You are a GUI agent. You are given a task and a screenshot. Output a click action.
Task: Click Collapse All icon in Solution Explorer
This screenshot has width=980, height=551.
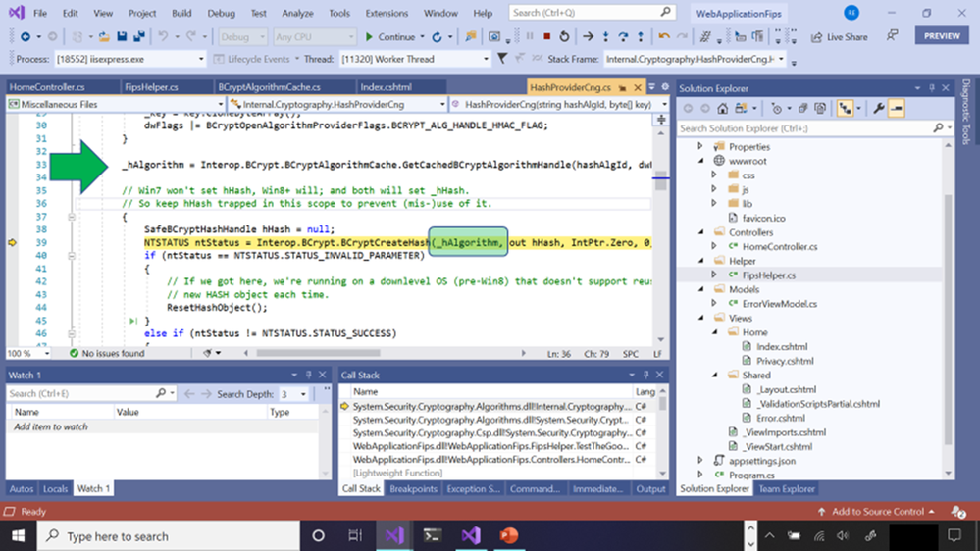pos(801,109)
